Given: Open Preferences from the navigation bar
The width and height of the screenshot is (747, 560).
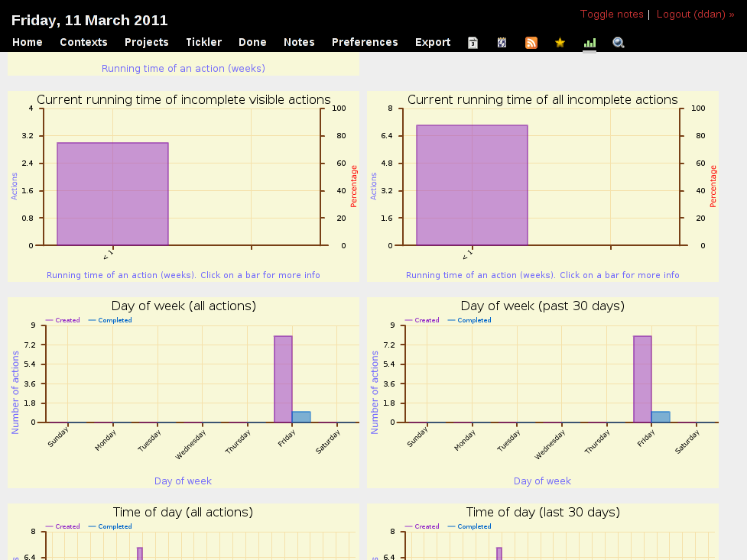Looking at the screenshot, I should click(365, 42).
